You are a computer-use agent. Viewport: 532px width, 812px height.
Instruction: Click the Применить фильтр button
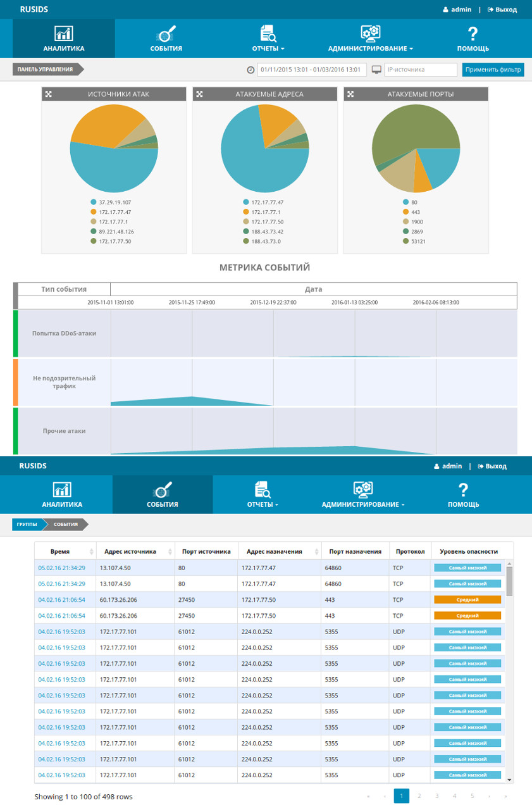(x=493, y=70)
